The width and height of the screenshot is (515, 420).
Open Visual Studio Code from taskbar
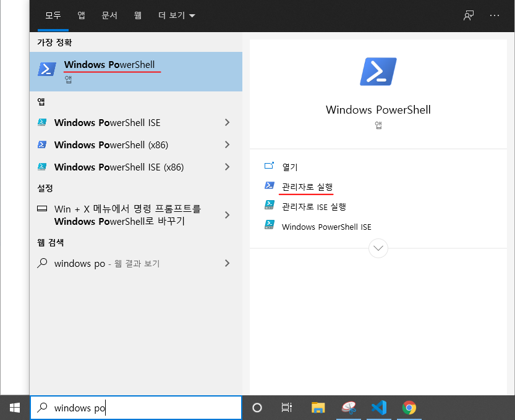[x=379, y=408]
